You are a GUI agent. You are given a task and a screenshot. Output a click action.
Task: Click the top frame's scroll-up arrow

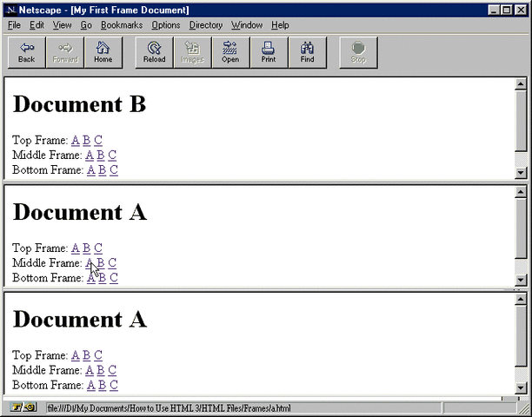[x=521, y=83]
